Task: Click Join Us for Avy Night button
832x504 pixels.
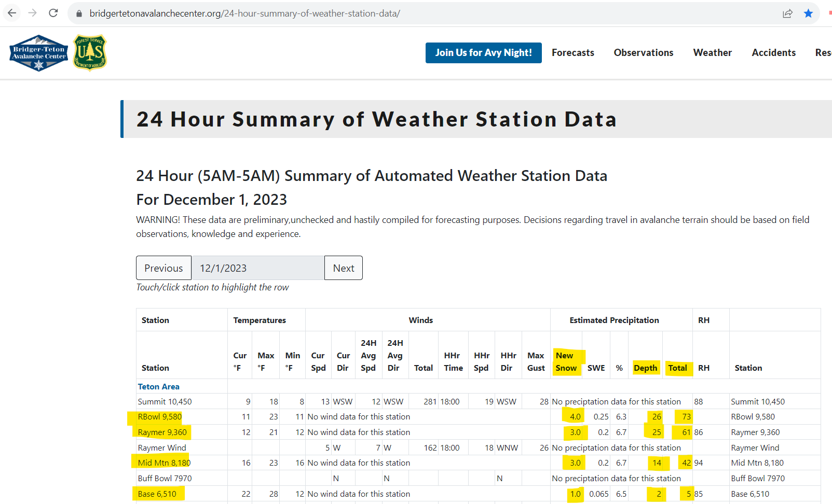Action: (483, 53)
